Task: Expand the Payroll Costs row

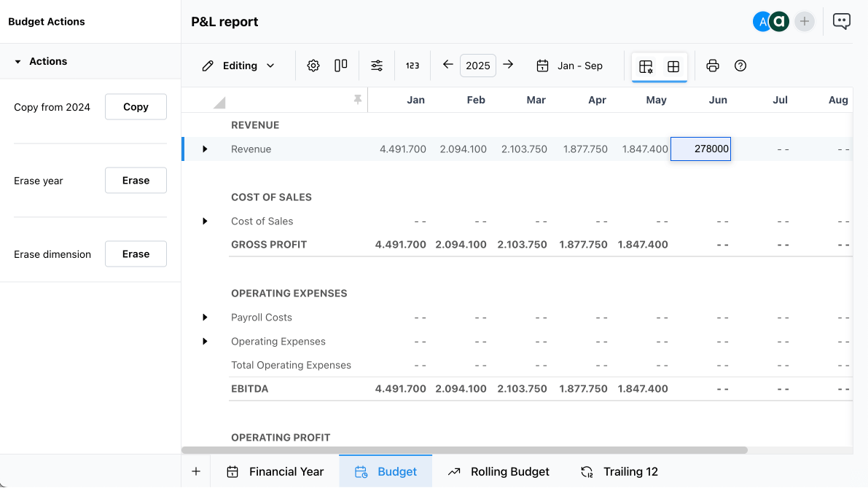Action: [x=205, y=318]
